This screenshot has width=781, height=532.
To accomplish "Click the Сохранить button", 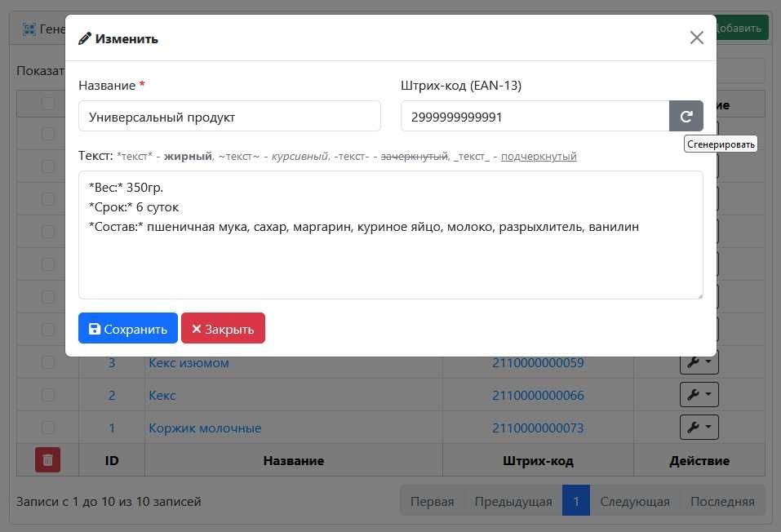I will (x=128, y=328).
